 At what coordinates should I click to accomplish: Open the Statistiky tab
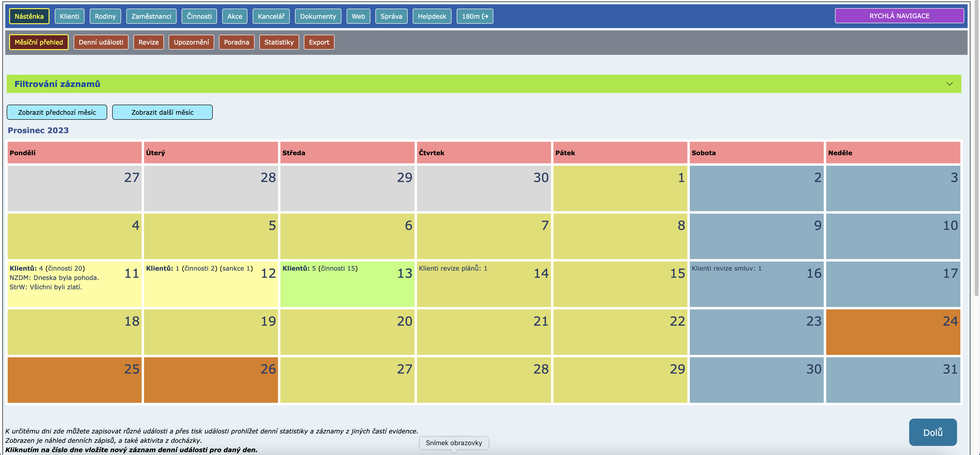tap(278, 42)
